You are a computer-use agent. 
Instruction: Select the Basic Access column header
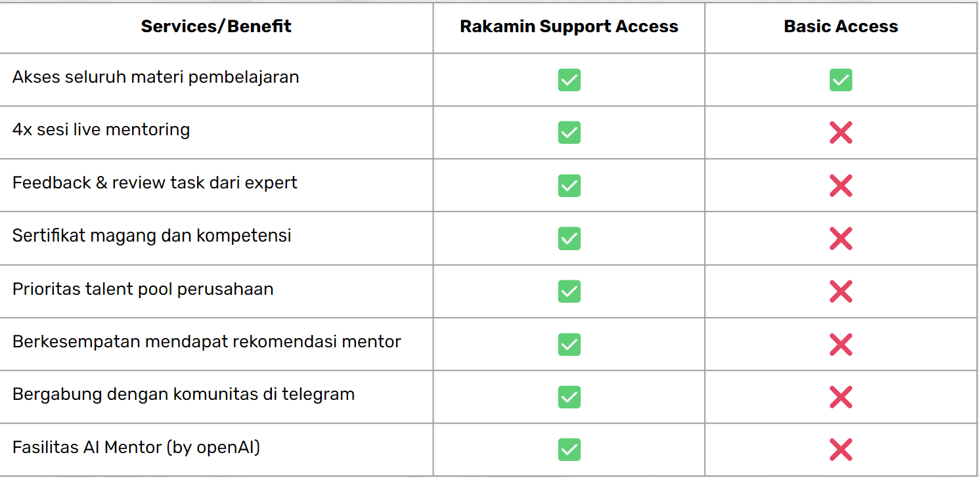(841, 27)
